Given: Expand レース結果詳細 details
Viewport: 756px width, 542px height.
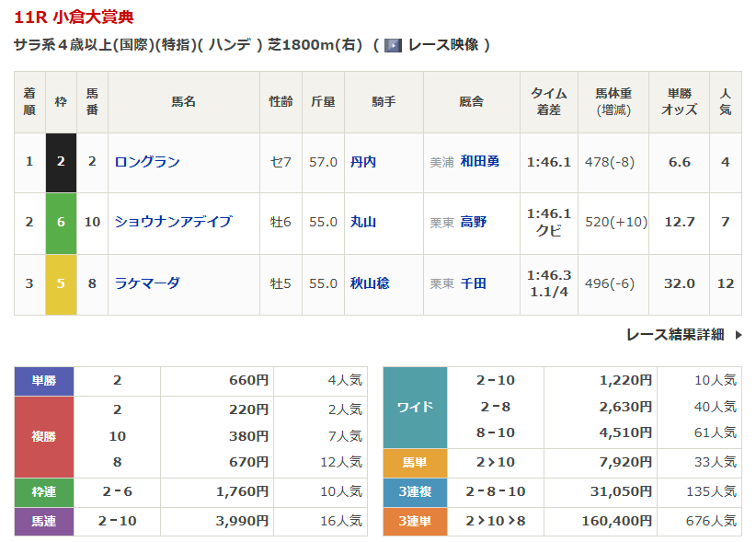Looking at the screenshot, I should click(674, 335).
